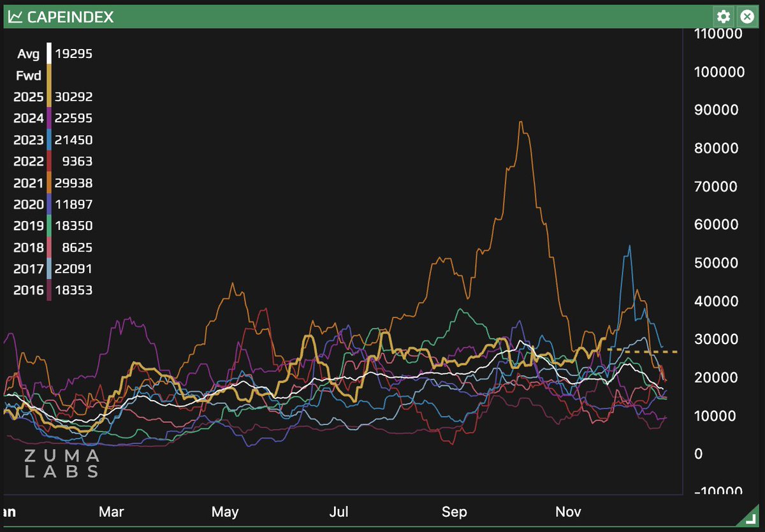765x532 pixels.
Task: Click the blue 2023 December spike
Action: (x=629, y=246)
